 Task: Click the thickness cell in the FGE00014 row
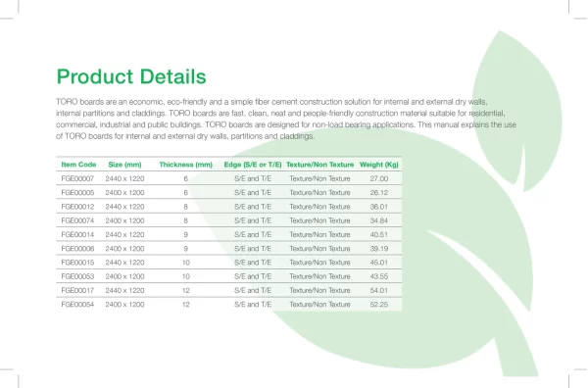pos(185,234)
